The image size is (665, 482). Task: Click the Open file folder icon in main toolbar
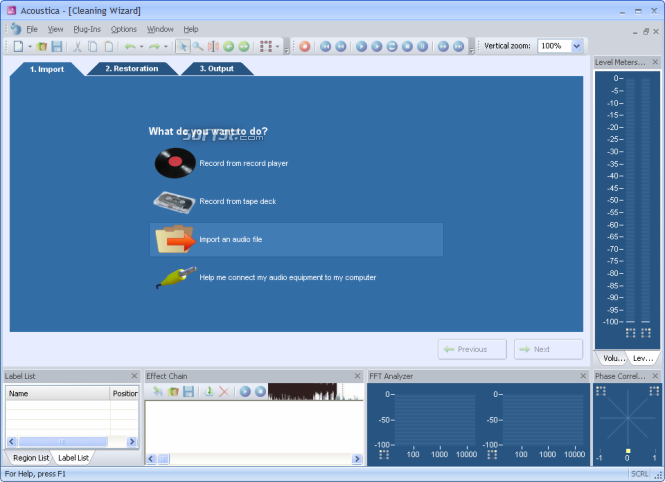[42, 46]
